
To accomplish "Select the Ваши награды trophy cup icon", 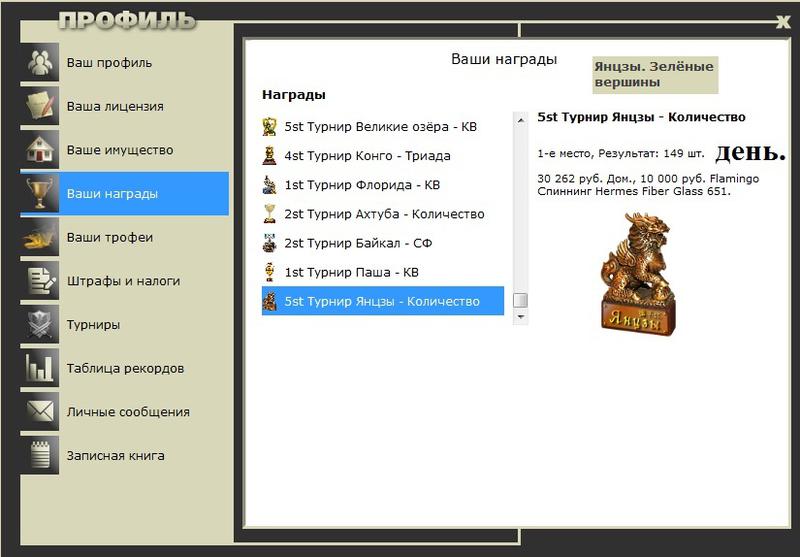I will coord(40,193).
